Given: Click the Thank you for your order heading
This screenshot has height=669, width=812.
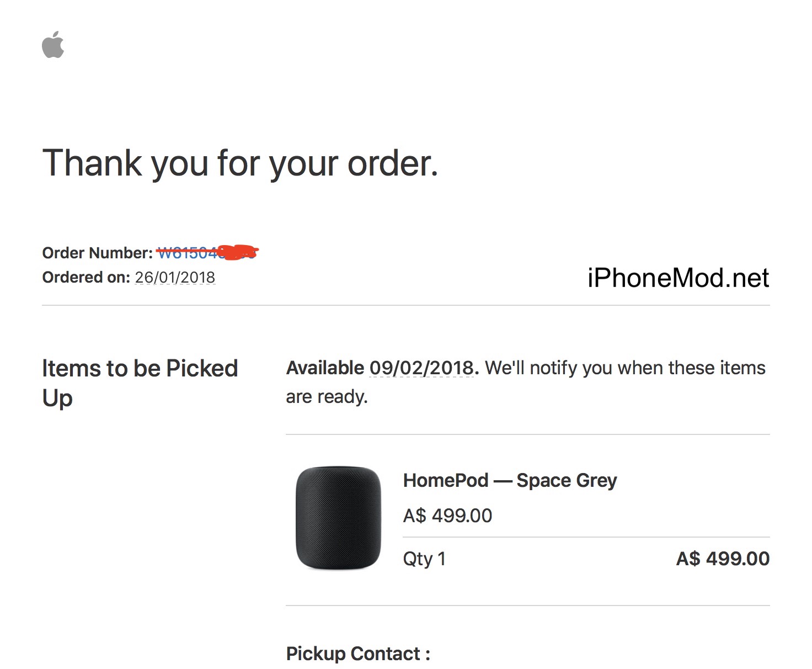Looking at the screenshot, I should (x=240, y=163).
